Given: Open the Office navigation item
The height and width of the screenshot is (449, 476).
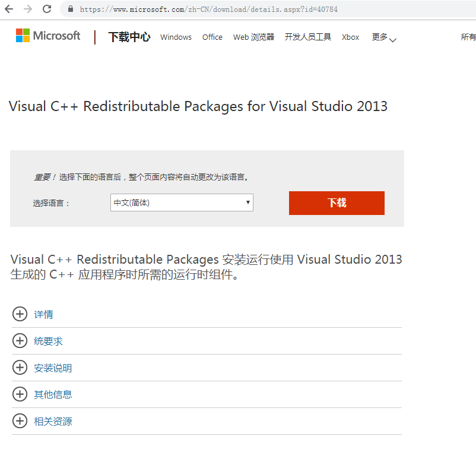Looking at the screenshot, I should pyautogui.click(x=212, y=37).
